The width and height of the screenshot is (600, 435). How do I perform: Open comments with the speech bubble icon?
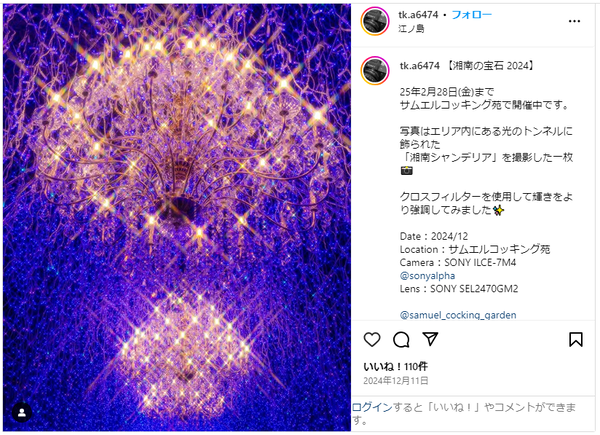pyautogui.click(x=401, y=339)
